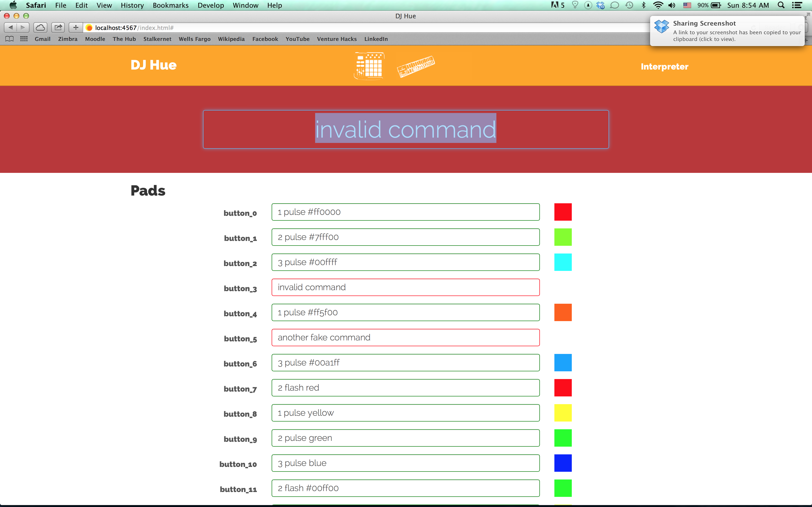This screenshot has height=507, width=812.
Task: Open the Bookmarks menu
Action: [x=170, y=5]
